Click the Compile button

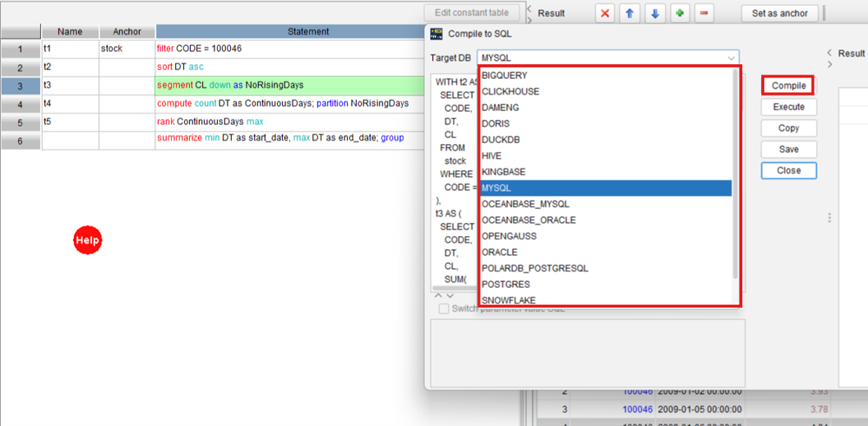tap(788, 86)
